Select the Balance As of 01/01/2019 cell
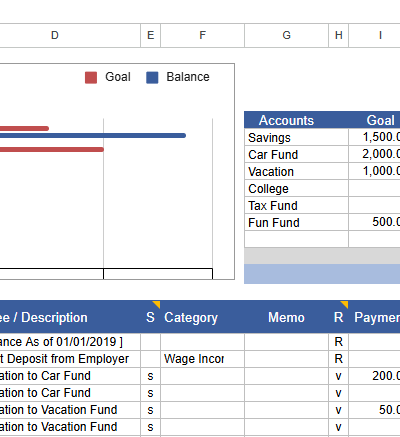The width and height of the screenshot is (400, 437). point(70,342)
